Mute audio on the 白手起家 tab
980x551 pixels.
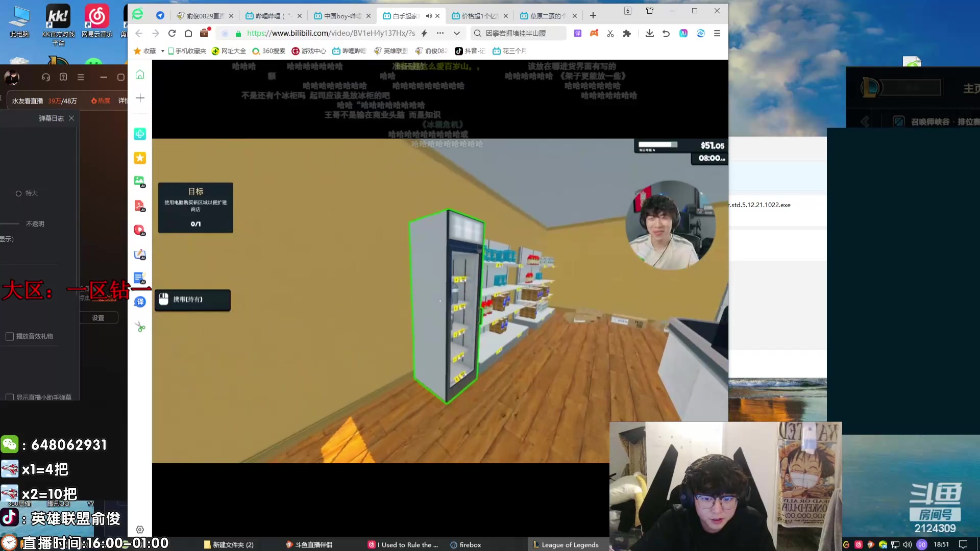pos(429,16)
